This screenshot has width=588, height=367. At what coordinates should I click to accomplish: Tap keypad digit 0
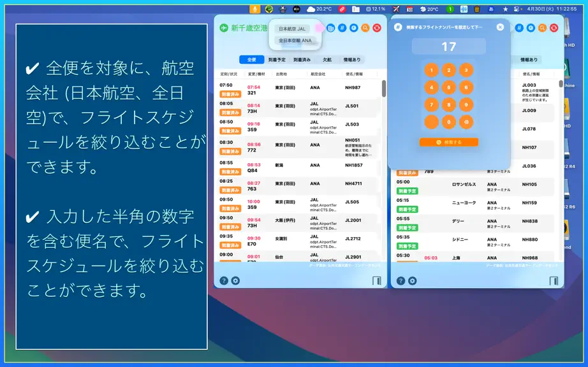449,122
